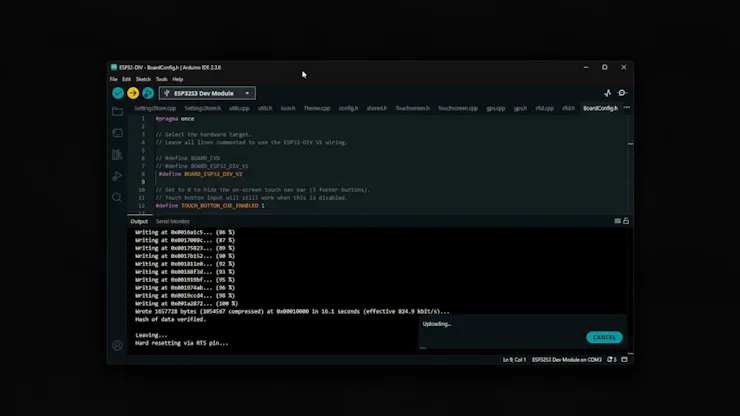740x416 pixels.
Task: Open the notifications bell with count 3
Action: 612,360
